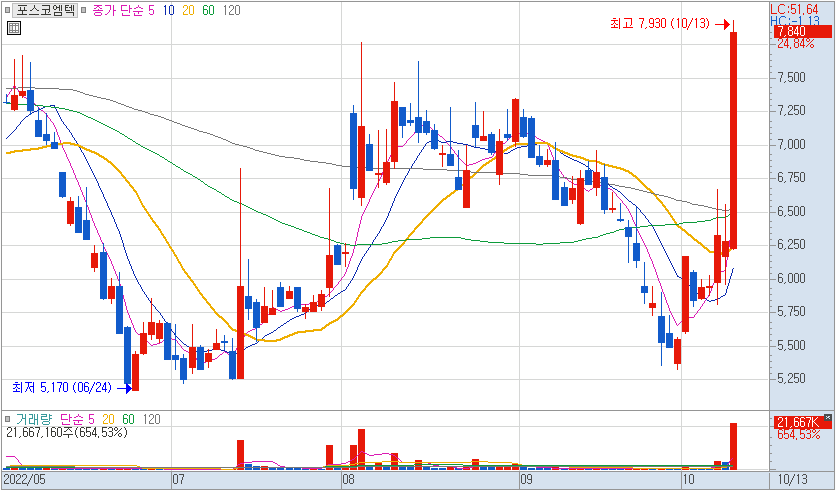The image size is (836, 490).
Task: Click the 6,750 price axis label
Action: pos(791,178)
